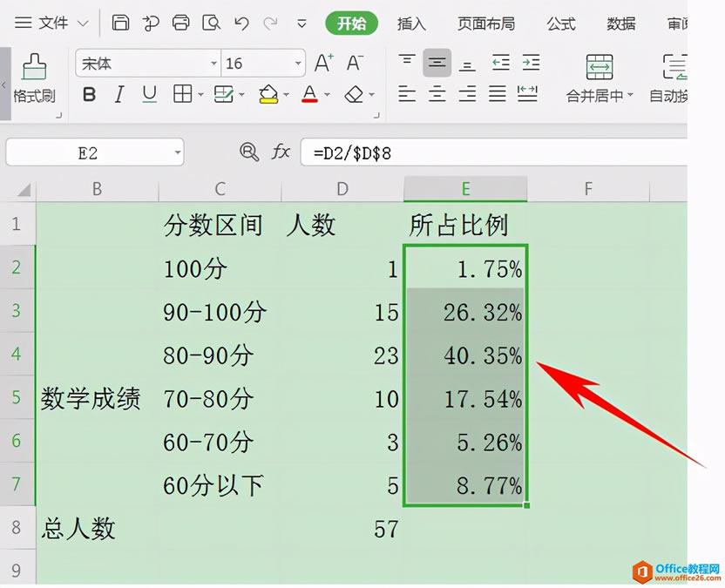725x588 pixels.
Task: Click the Merge and Center (合并居中) button
Action: [600, 78]
